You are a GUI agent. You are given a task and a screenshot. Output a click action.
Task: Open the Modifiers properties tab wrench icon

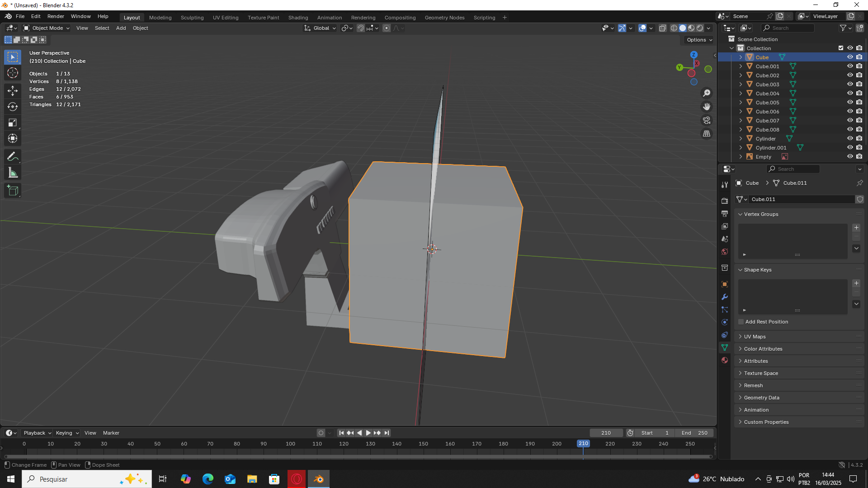(x=725, y=297)
